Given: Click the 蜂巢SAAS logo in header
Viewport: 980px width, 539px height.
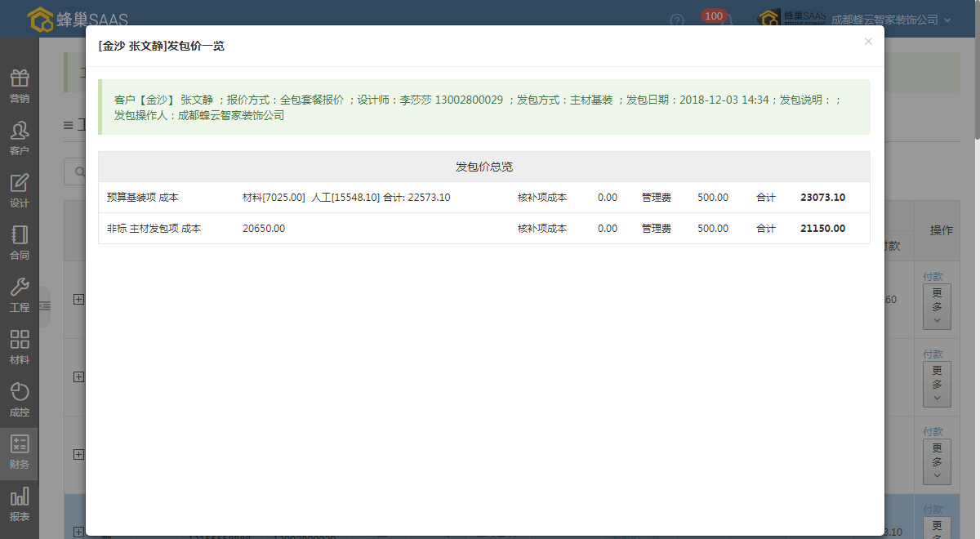Looking at the screenshot, I should 78,20.
